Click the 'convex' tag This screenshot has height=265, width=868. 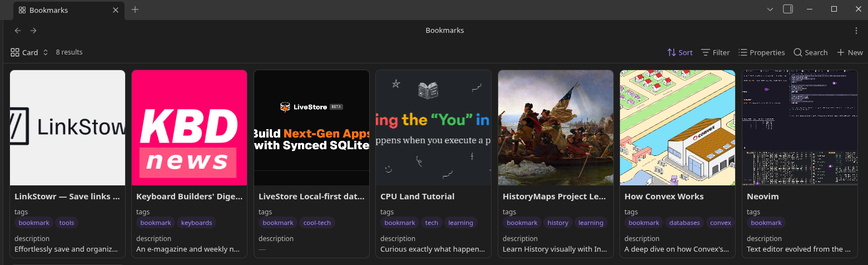721,223
